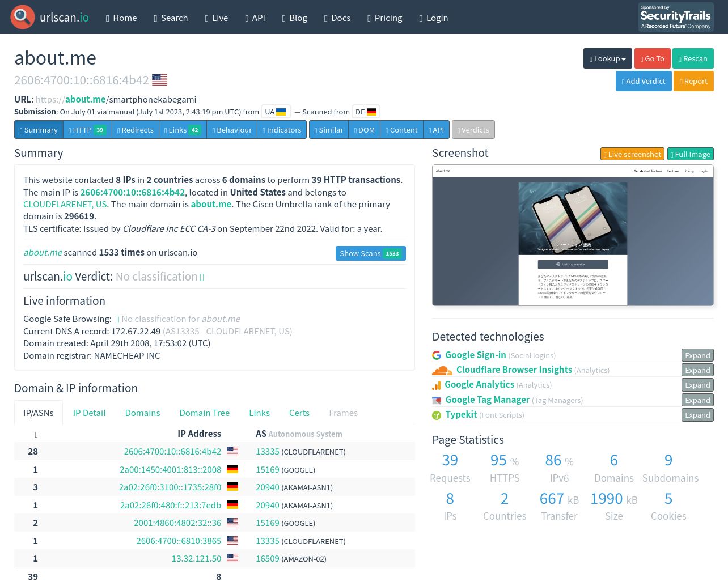Click the IP address 13.32.121.50 link
The height and width of the screenshot is (586, 728).
click(x=196, y=558)
